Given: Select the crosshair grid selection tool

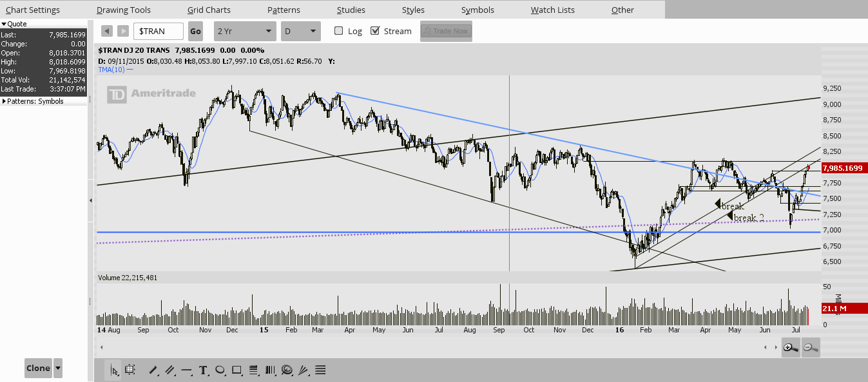Looking at the screenshot, I should (x=130, y=370).
